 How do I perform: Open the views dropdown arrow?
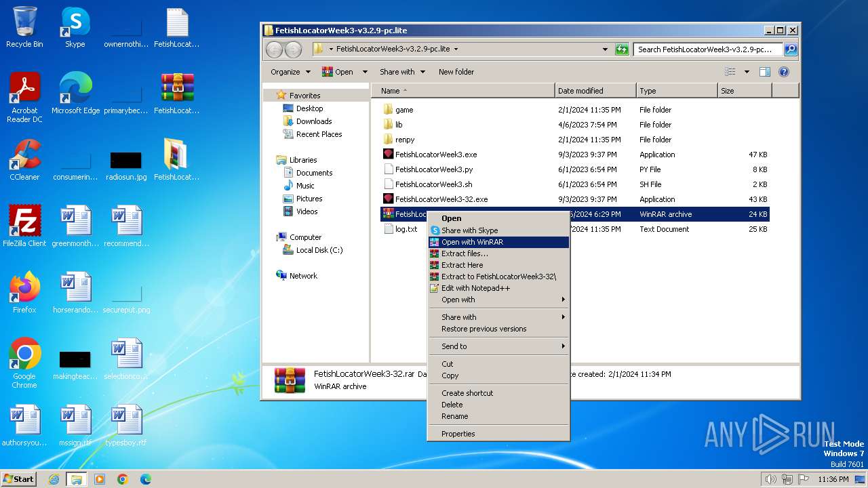(x=747, y=72)
